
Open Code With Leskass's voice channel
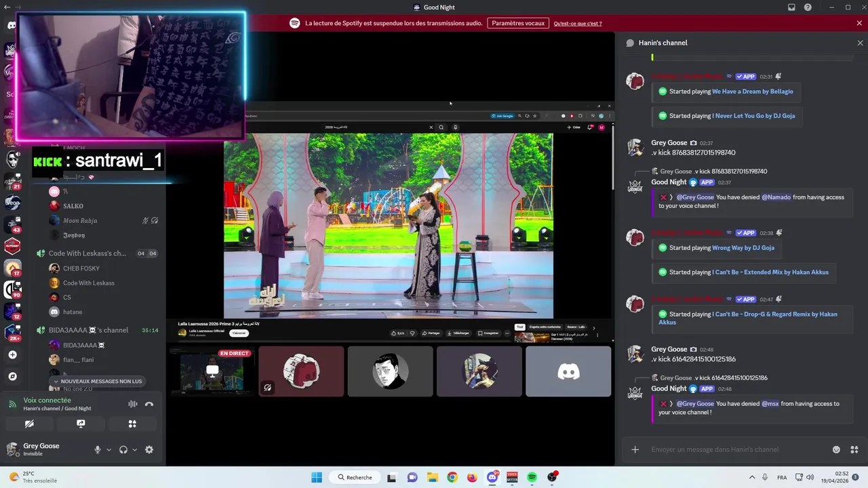pos(87,253)
